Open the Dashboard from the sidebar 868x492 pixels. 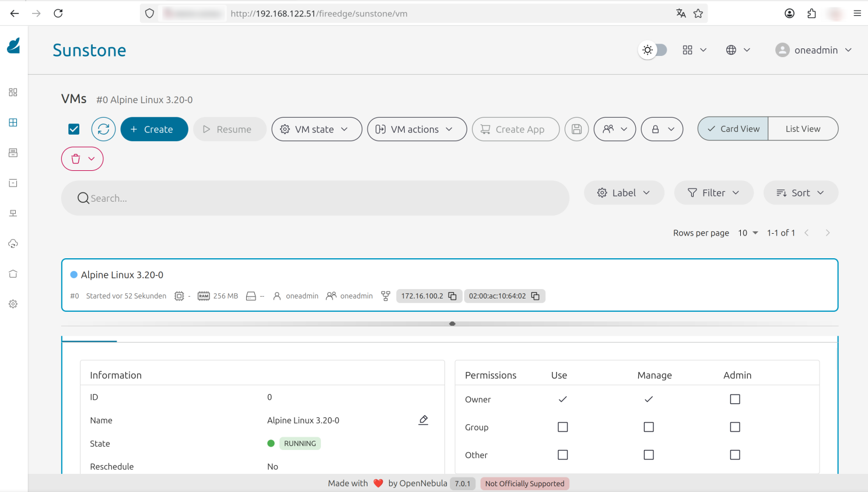pyautogui.click(x=13, y=92)
